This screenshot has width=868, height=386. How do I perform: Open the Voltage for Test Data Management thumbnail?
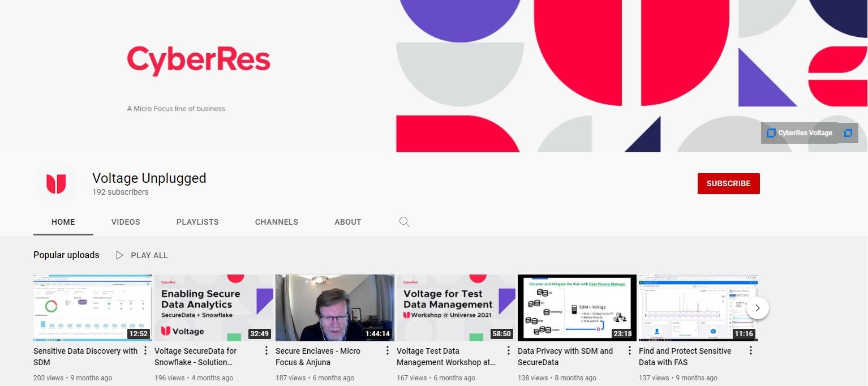(456, 307)
